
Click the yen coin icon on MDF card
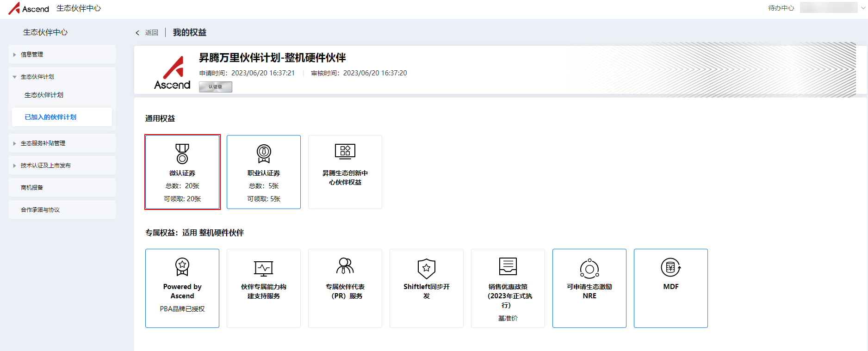click(671, 267)
